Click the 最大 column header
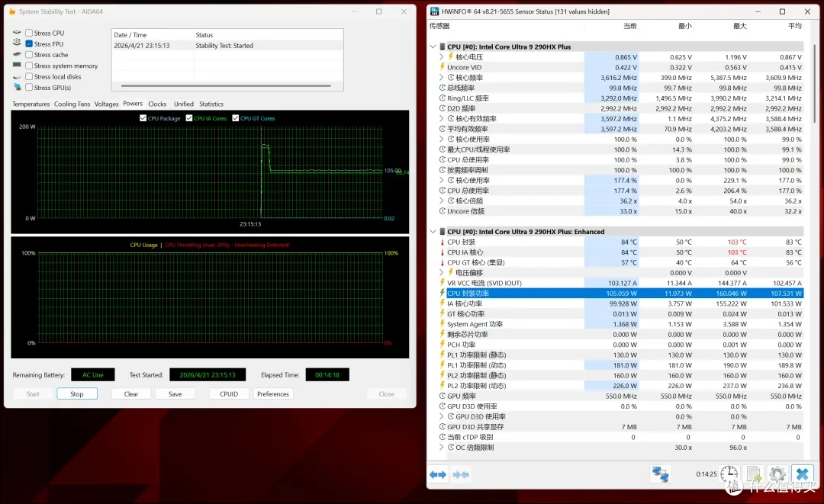 (739, 26)
